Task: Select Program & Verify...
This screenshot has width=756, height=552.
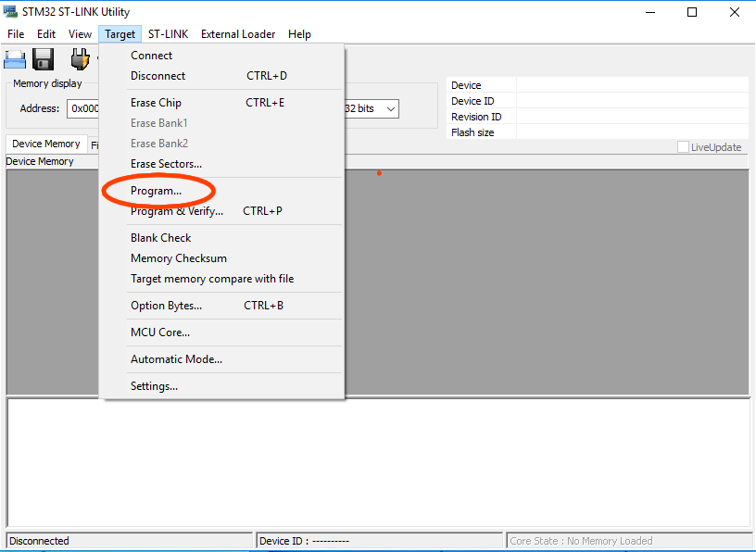Action: [x=176, y=210]
